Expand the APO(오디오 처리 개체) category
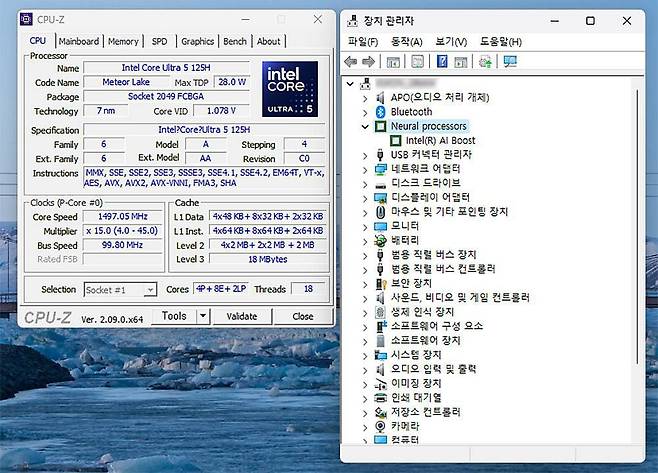This screenshot has height=473, width=658. click(365, 98)
